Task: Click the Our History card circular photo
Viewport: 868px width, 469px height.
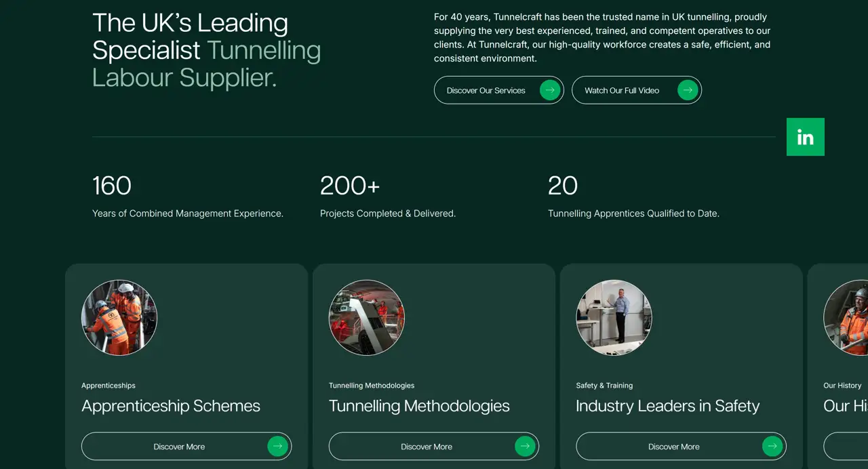Action: click(846, 318)
